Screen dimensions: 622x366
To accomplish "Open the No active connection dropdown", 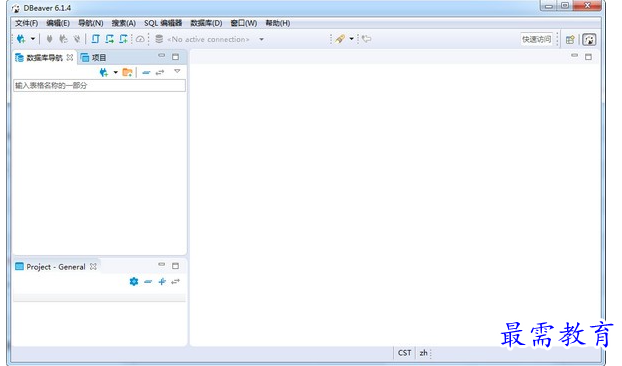I will click(x=261, y=39).
